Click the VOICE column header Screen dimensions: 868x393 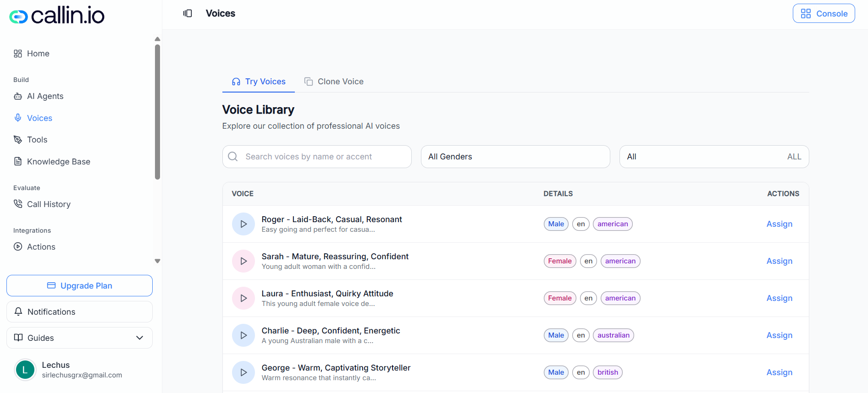click(x=243, y=194)
